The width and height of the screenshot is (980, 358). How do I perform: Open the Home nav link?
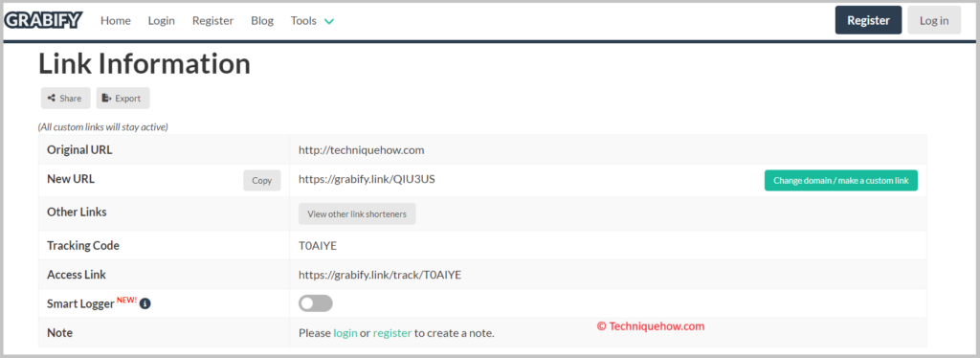[116, 21]
